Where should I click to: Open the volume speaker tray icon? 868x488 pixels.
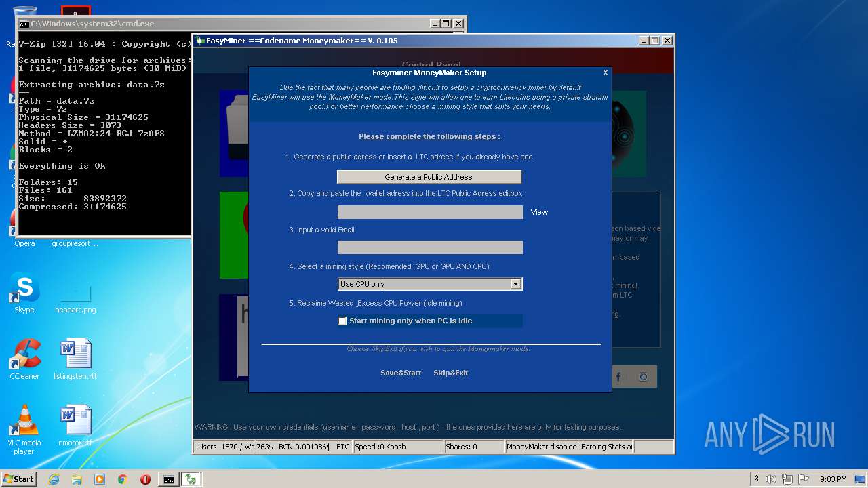[771, 479]
